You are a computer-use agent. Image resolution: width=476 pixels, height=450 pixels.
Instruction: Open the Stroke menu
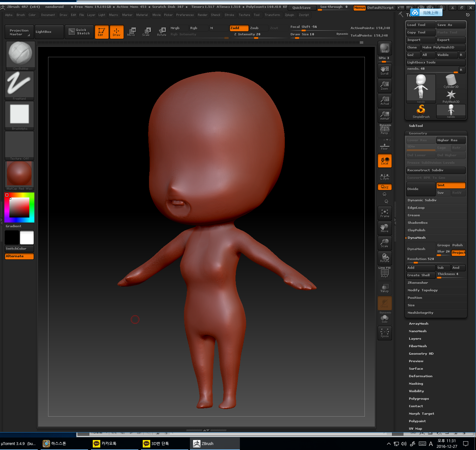coord(229,15)
